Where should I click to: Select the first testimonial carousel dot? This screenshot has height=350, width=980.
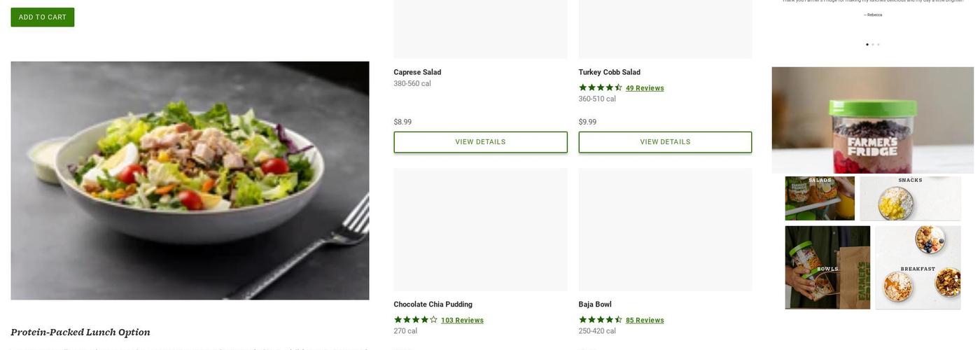click(867, 45)
